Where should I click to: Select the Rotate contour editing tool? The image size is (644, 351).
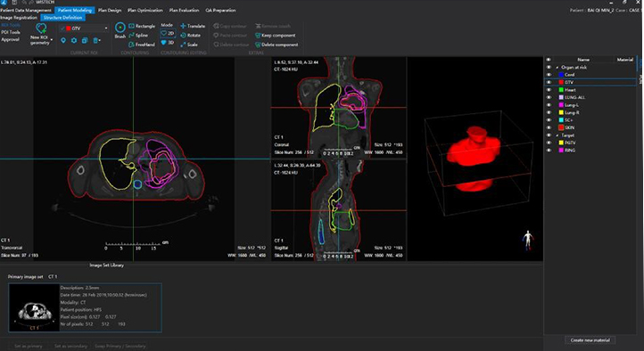(x=191, y=36)
